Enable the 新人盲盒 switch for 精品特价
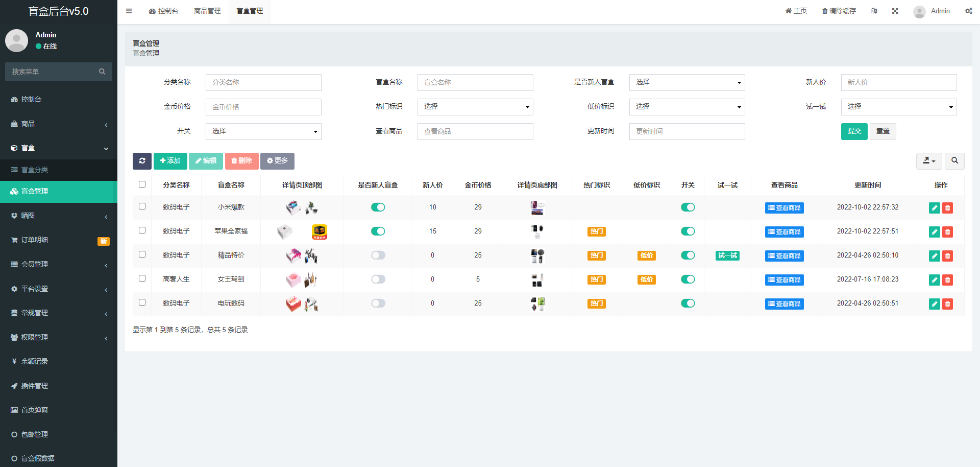The height and width of the screenshot is (467, 980). click(x=378, y=255)
